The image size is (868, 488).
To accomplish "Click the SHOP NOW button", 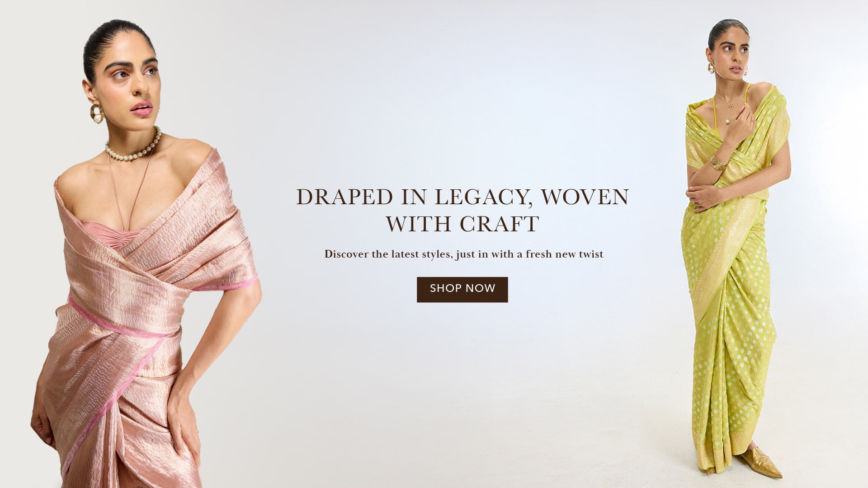I will pyautogui.click(x=462, y=289).
